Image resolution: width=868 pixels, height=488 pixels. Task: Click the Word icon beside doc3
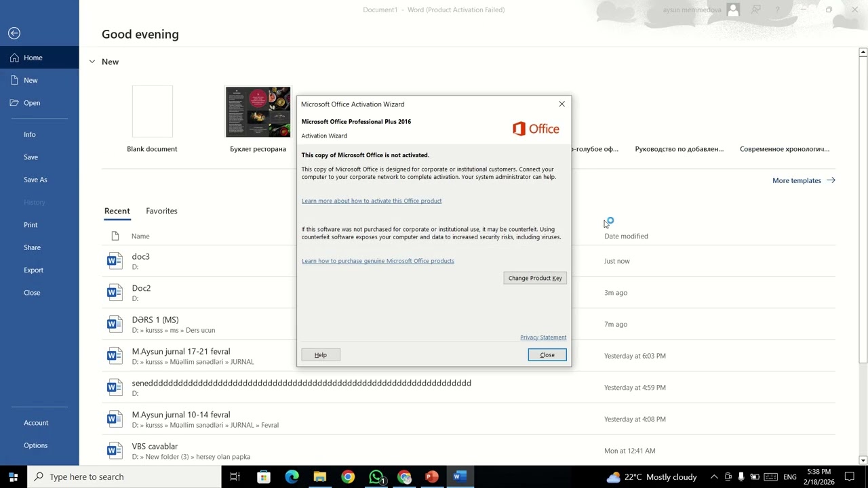pos(115,261)
